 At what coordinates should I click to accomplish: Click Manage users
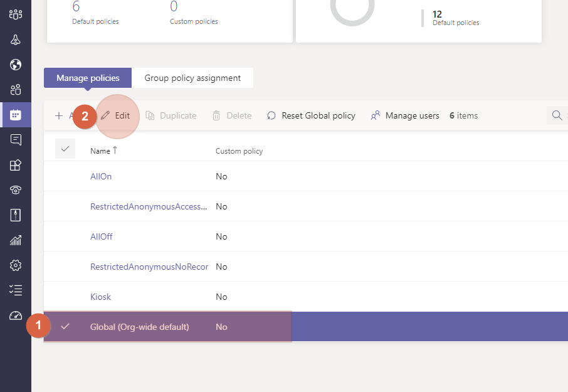405,115
